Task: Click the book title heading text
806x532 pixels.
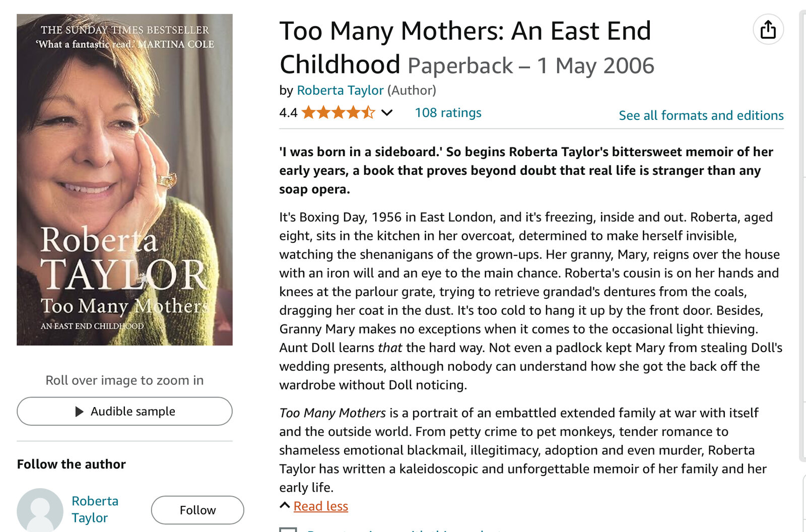Action: pos(464,31)
